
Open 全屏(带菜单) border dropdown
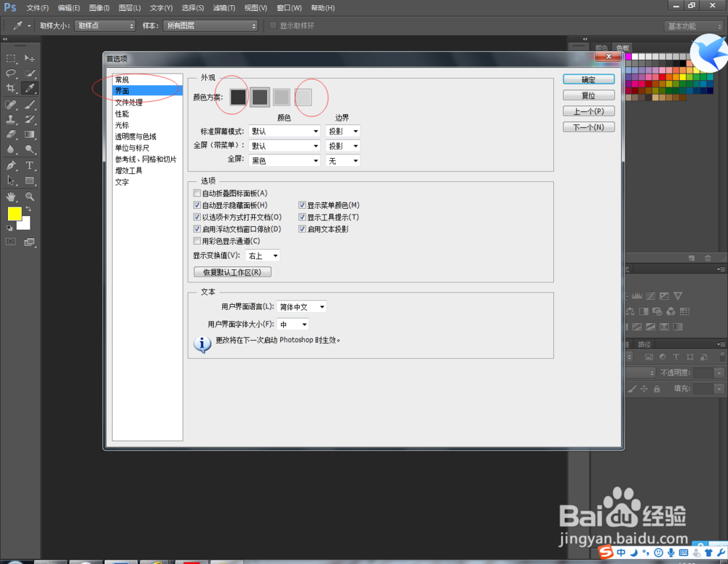tap(343, 146)
